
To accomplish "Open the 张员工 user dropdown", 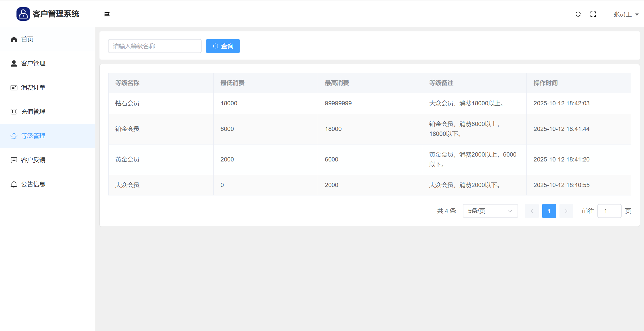I will (626, 14).
